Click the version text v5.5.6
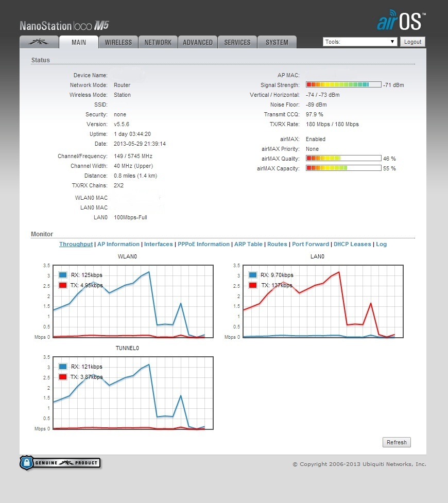Image resolution: width=448 pixels, height=503 pixels. [122, 124]
